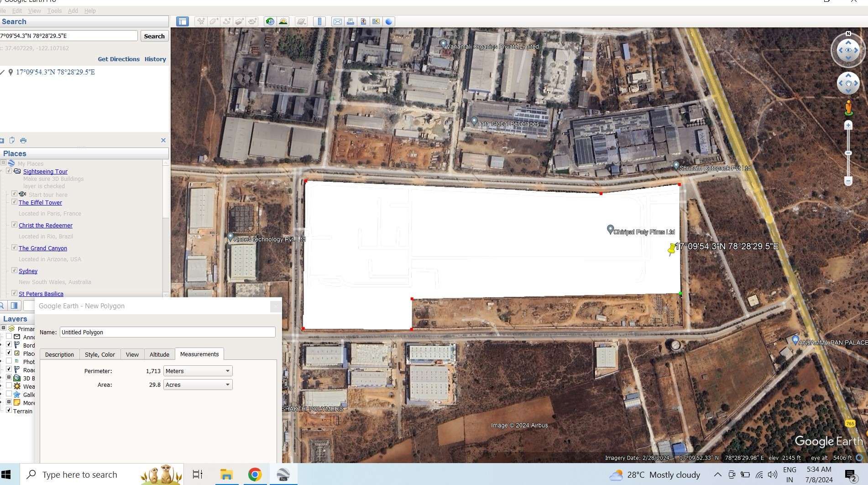
Task: Expand the 3D Buildings layer
Action: pos(1,378)
